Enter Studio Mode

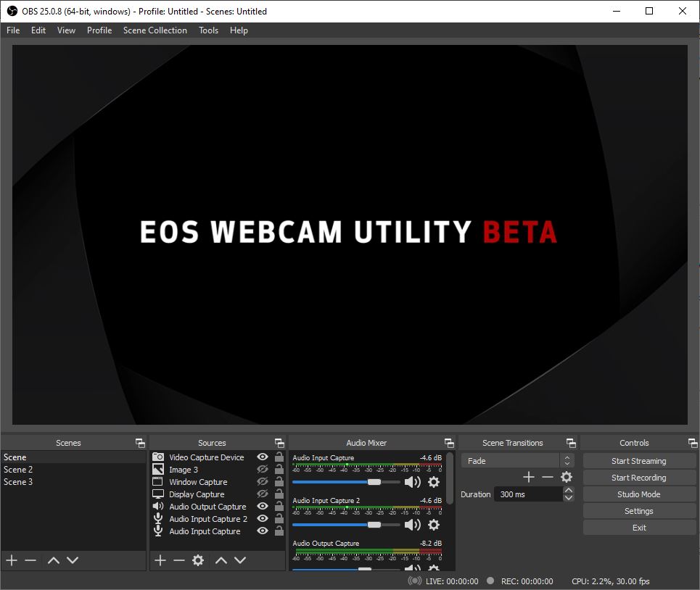click(x=638, y=494)
